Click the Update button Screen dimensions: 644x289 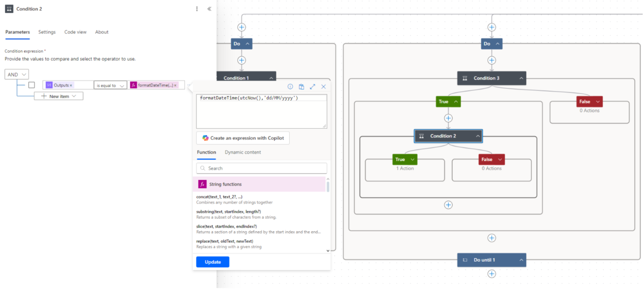click(213, 262)
